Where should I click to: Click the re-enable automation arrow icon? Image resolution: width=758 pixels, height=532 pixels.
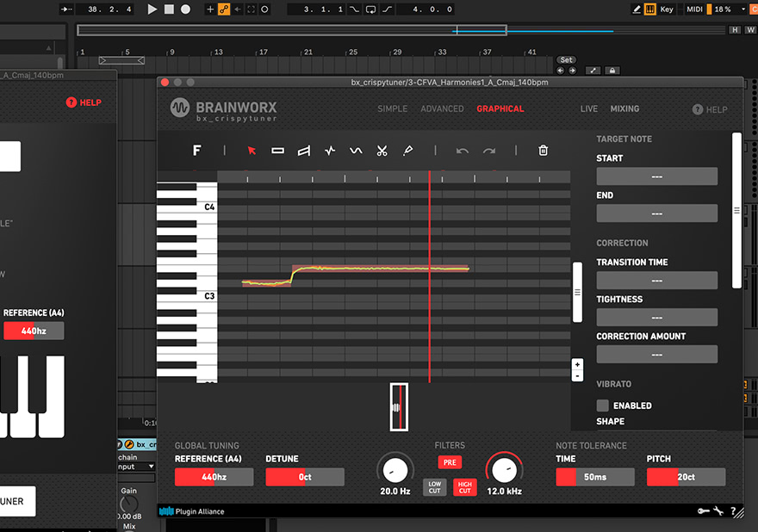tap(238, 9)
